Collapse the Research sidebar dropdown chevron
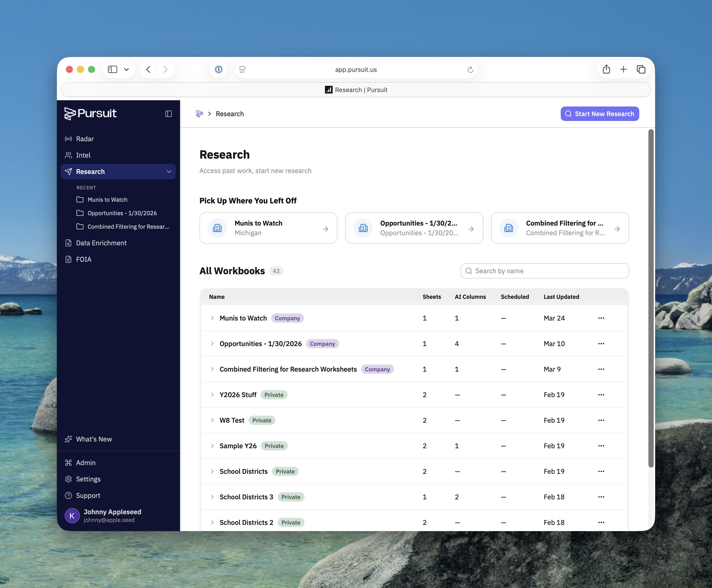 pos(169,172)
